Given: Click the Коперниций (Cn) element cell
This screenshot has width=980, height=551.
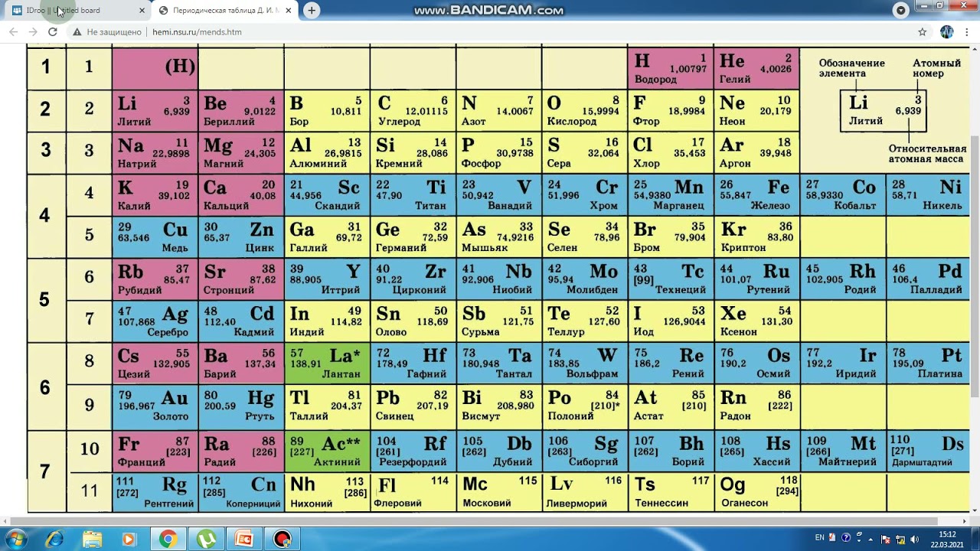Looking at the screenshot, I should [x=241, y=492].
